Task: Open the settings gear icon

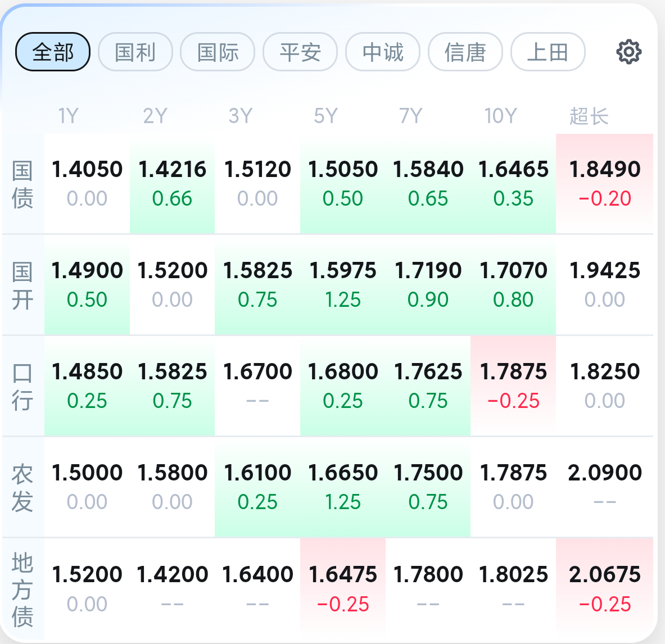Action: [628, 52]
